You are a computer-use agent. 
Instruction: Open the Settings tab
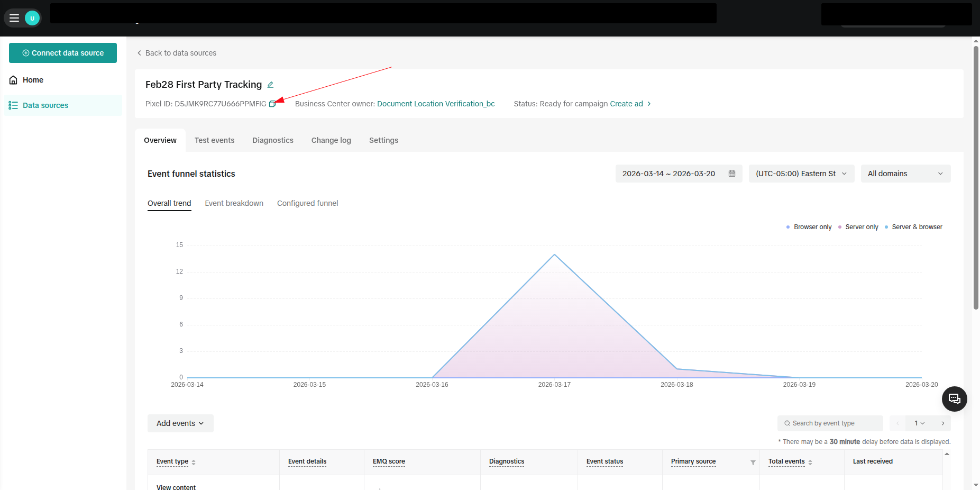[383, 140]
